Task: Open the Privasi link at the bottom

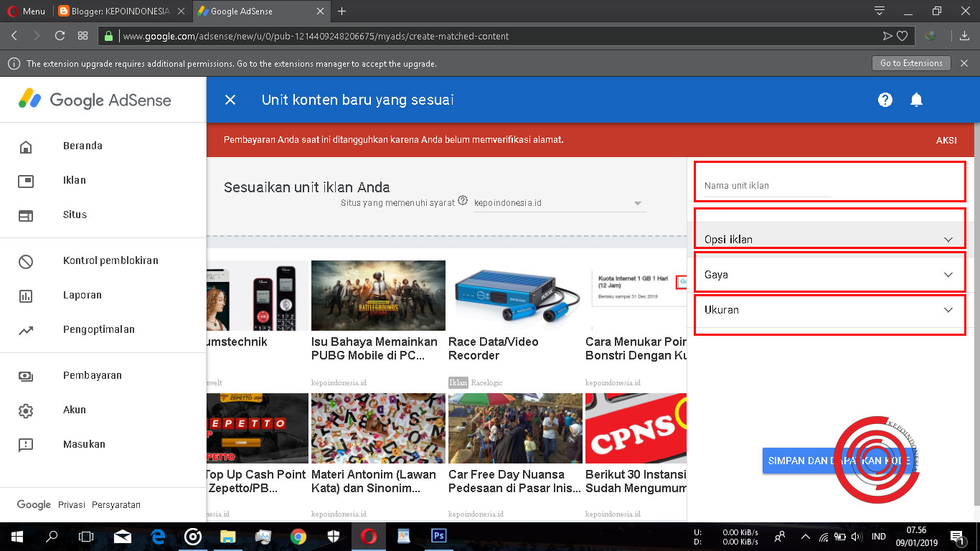Action: click(71, 504)
